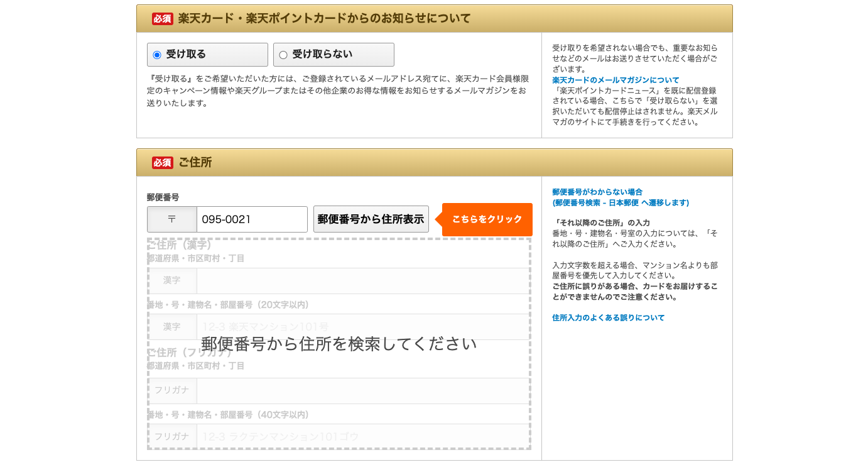Click the orange こちらをクリック callout
This screenshot has width=868, height=467.
pos(486,219)
